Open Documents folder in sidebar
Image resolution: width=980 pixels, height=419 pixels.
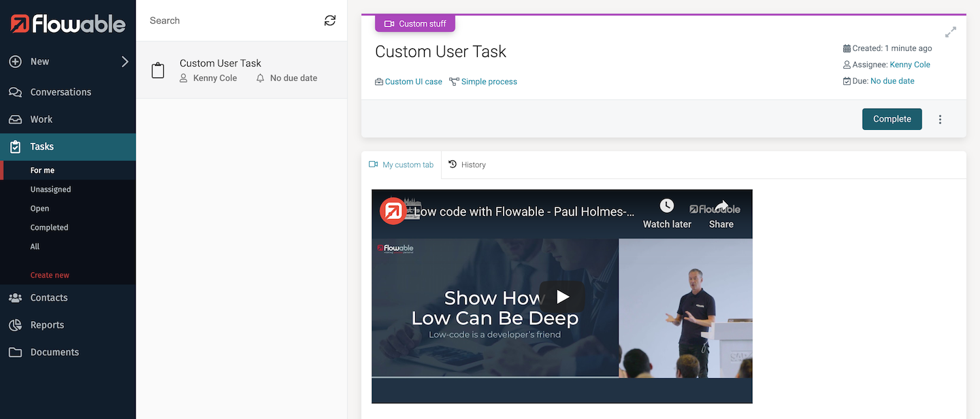(x=54, y=352)
